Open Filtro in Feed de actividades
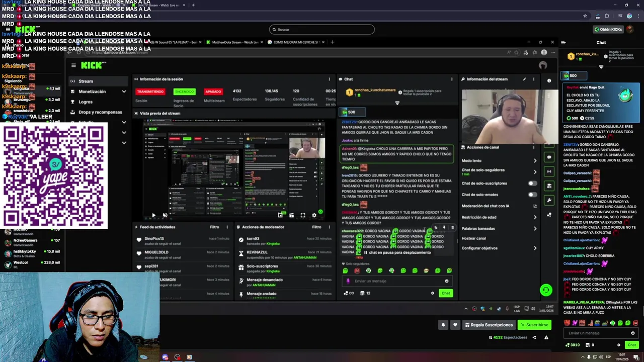Image resolution: width=644 pixels, height=362 pixels. point(214,227)
